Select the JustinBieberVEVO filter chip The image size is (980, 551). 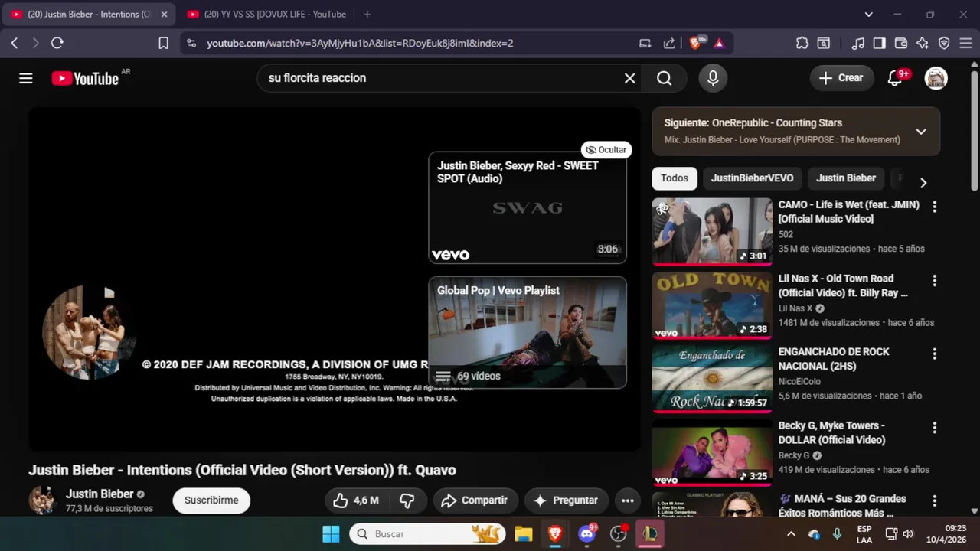click(x=752, y=178)
